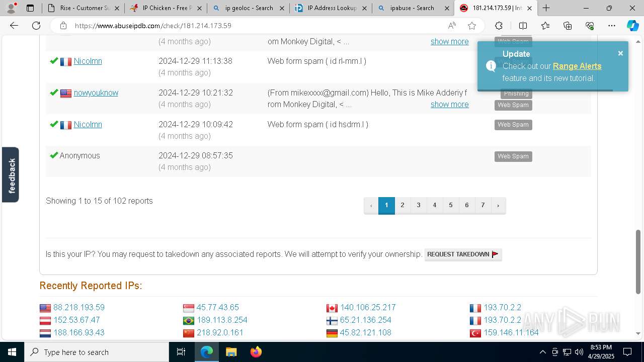This screenshot has width=644, height=362.
Task: Close the 181.214.173.59 tab
Action: pyautogui.click(x=529, y=8)
